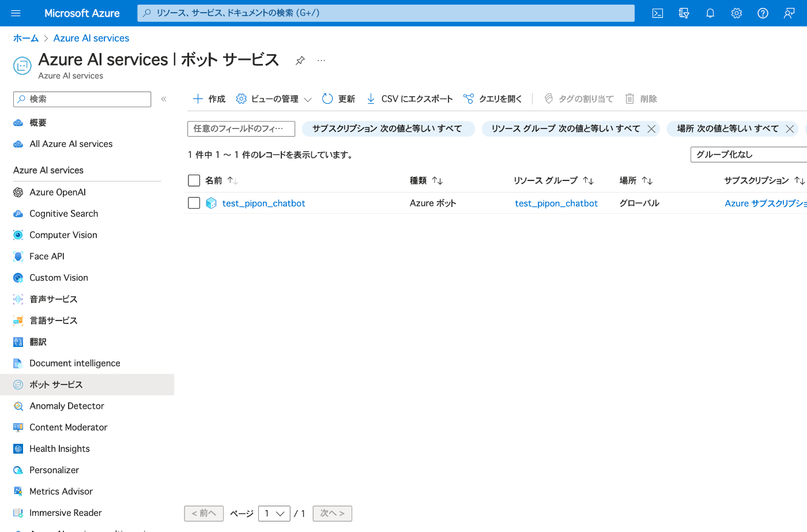Go to Azure AI services breadcrumb
Image resolution: width=807 pixels, height=532 pixels.
click(91, 38)
